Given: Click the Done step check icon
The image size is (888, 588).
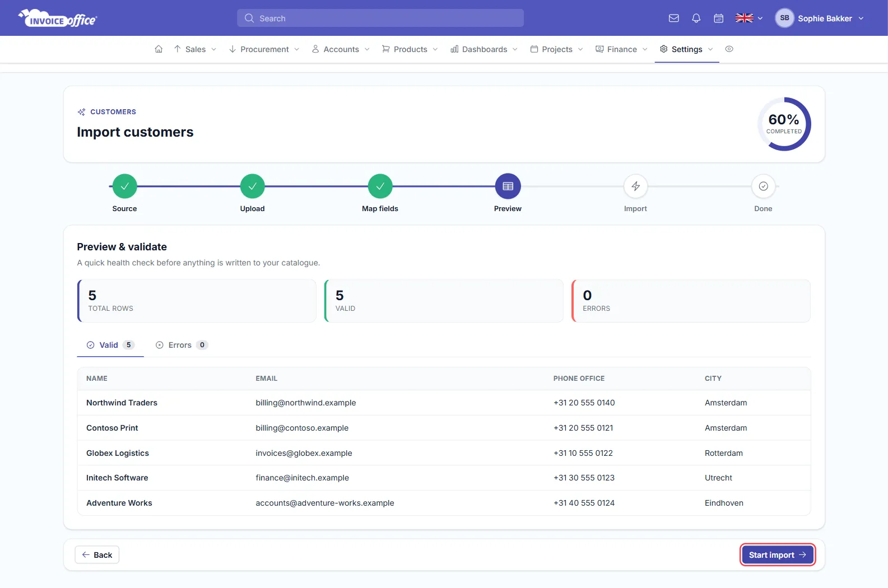Looking at the screenshot, I should pos(764,186).
